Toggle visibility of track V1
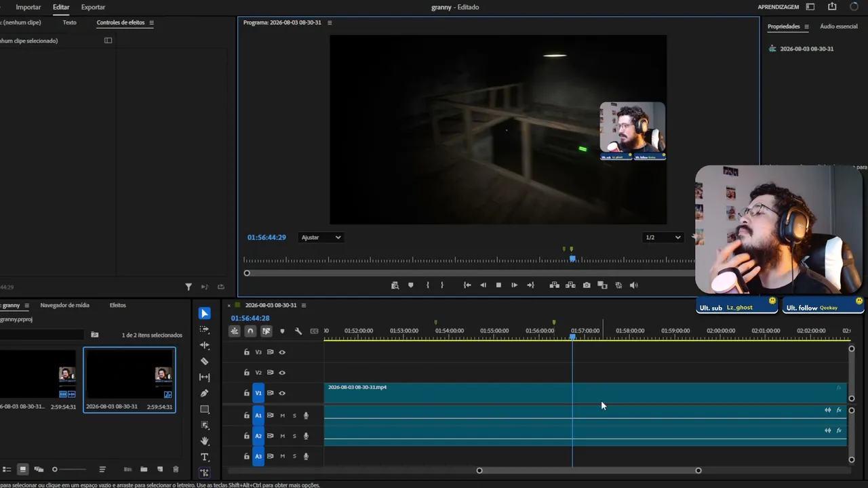Viewport: 868px width, 488px height. tap(282, 393)
